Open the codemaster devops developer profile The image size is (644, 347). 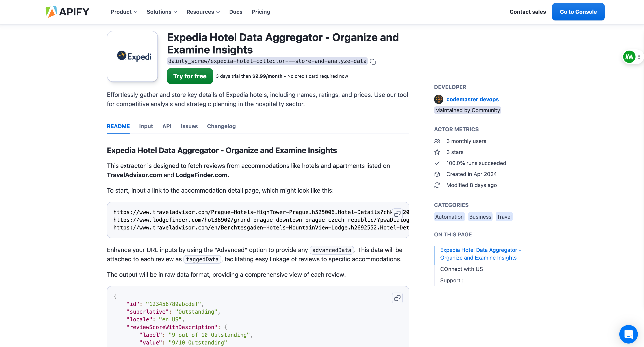tap(472, 99)
